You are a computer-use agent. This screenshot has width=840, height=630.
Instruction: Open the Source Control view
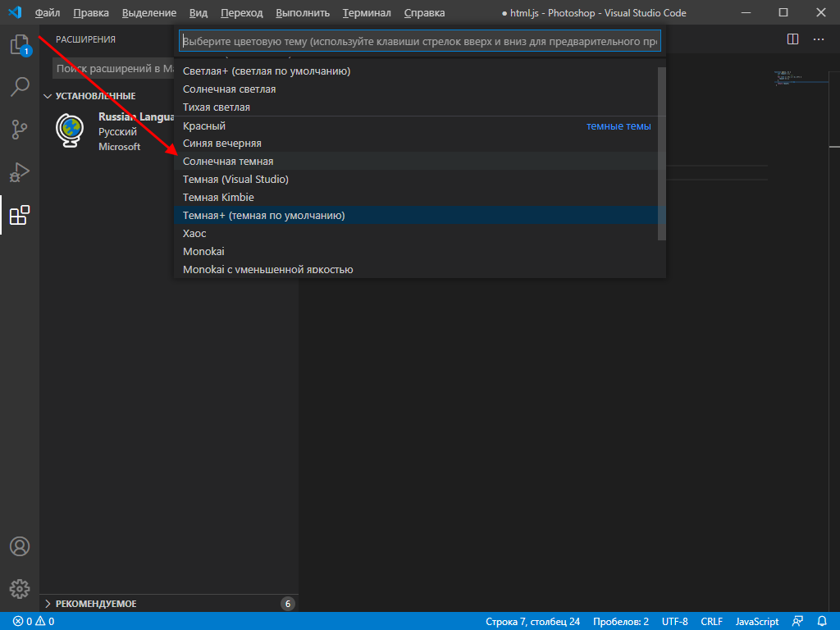tap(19, 130)
